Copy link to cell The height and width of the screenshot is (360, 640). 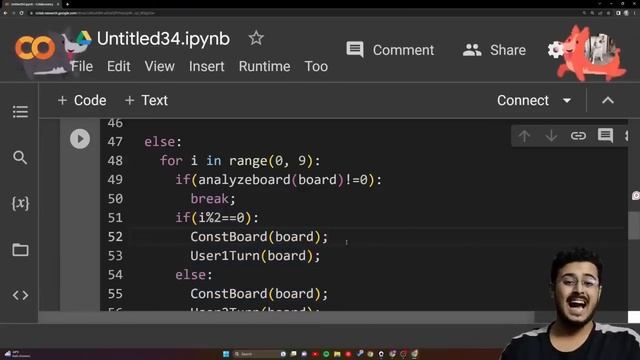(x=578, y=136)
